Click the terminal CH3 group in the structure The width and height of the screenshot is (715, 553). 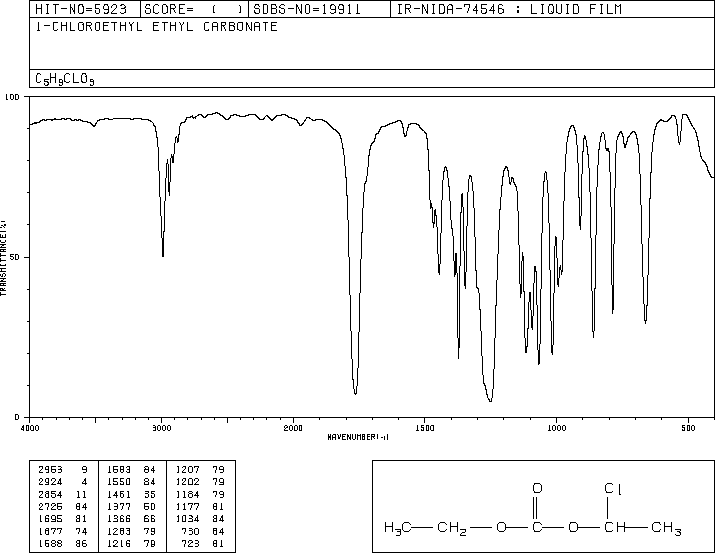(666, 528)
